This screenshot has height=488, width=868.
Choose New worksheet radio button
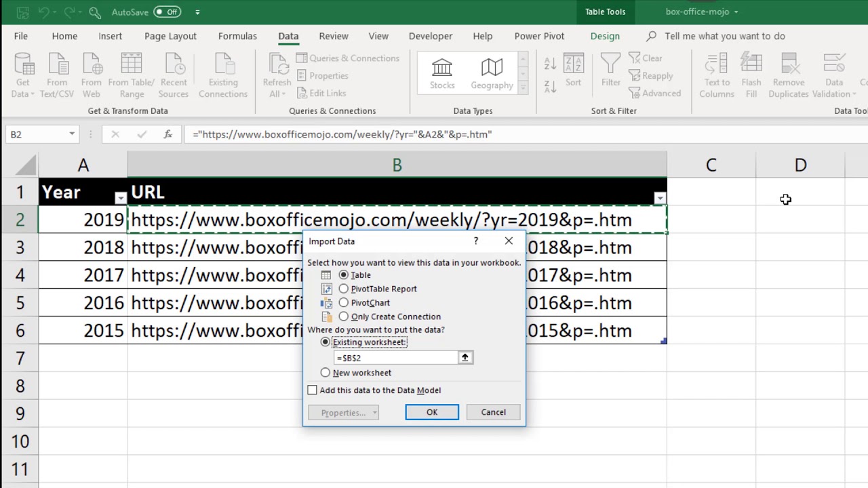pos(325,373)
